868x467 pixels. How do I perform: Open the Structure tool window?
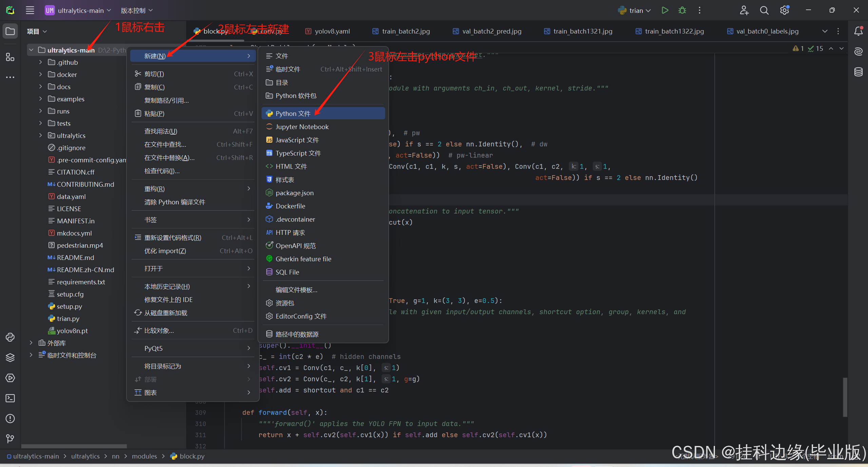point(10,57)
